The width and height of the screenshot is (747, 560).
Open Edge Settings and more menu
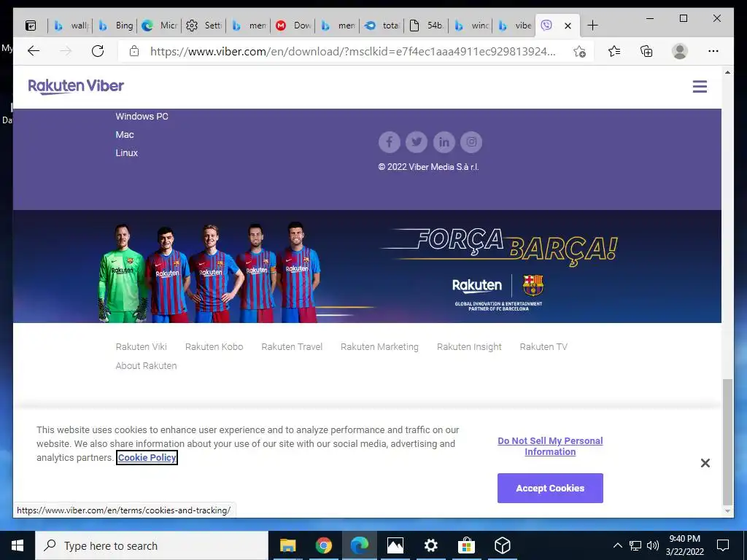pos(713,51)
